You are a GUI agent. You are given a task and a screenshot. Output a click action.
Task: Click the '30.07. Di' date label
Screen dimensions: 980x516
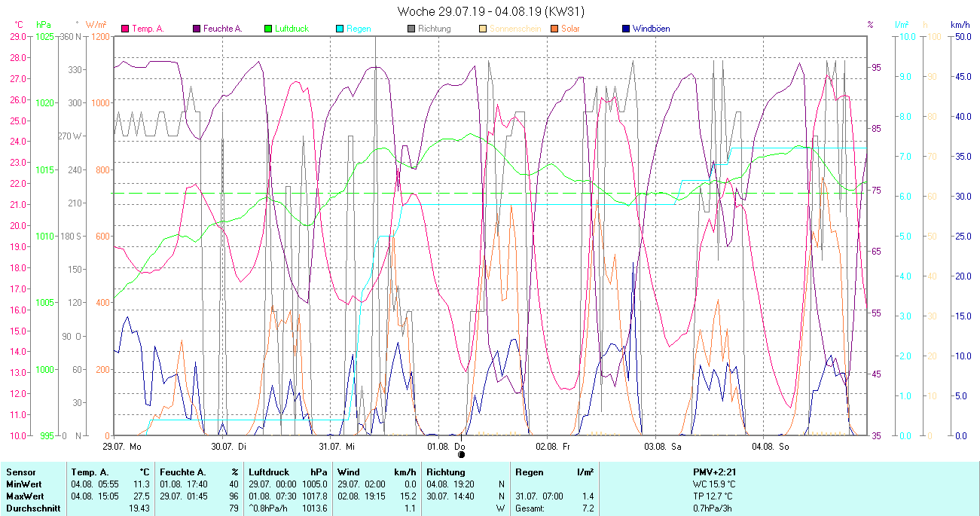click(x=229, y=446)
